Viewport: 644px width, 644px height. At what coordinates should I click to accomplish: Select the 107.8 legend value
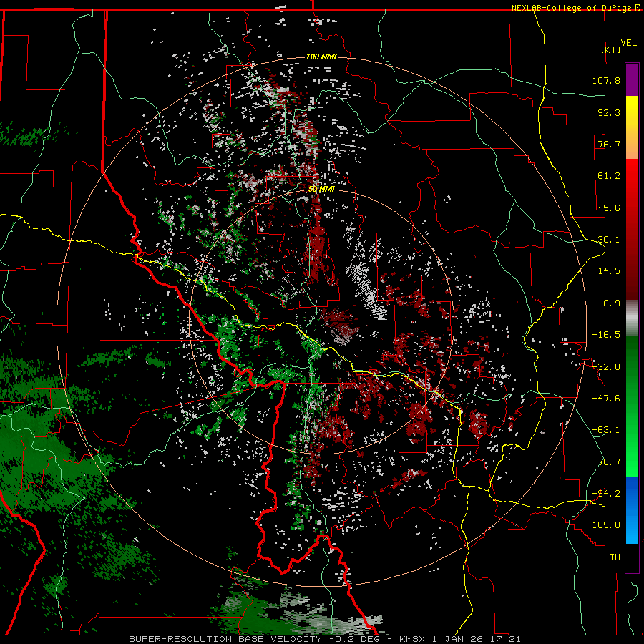point(606,80)
